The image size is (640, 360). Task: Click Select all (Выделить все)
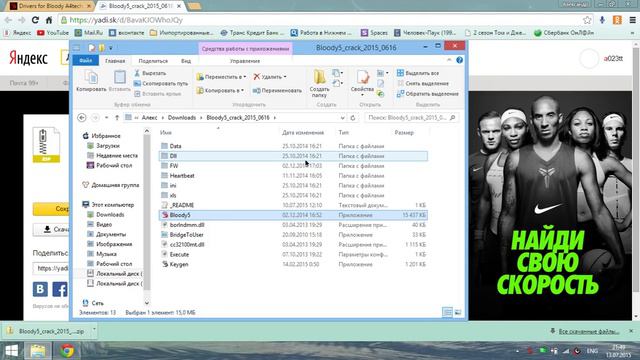pyautogui.click(x=418, y=73)
